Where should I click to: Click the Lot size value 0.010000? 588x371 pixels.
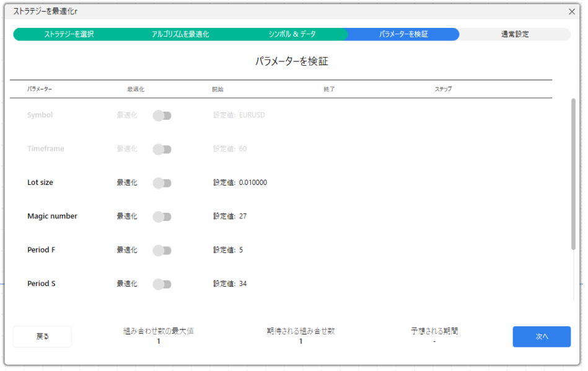pos(253,183)
